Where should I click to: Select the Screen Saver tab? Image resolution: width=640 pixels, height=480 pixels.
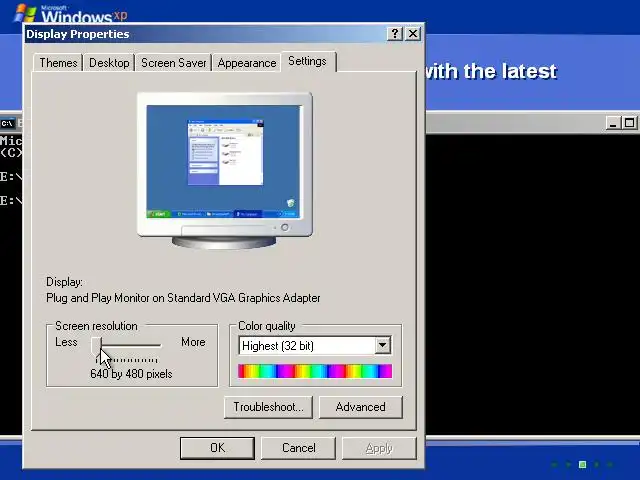tap(173, 63)
